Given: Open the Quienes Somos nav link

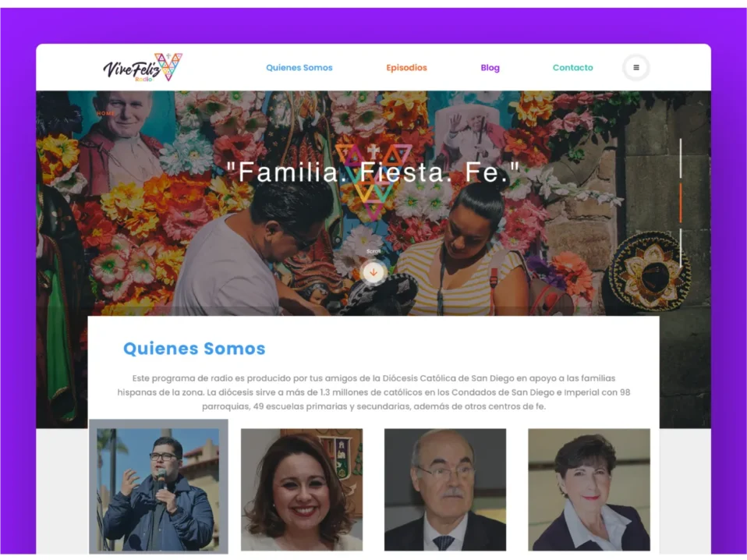Looking at the screenshot, I should (x=299, y=68).
